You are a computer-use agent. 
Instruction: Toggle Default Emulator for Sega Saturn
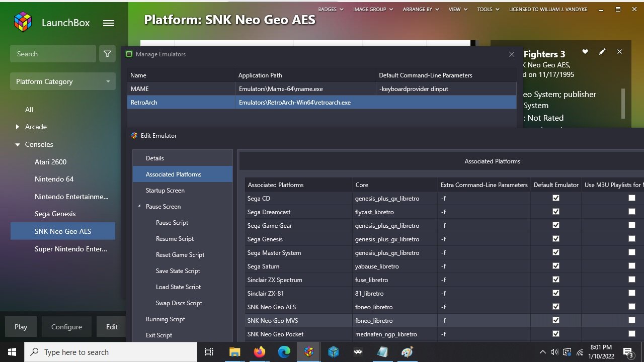pyautogui.click(x=556, y=266)
